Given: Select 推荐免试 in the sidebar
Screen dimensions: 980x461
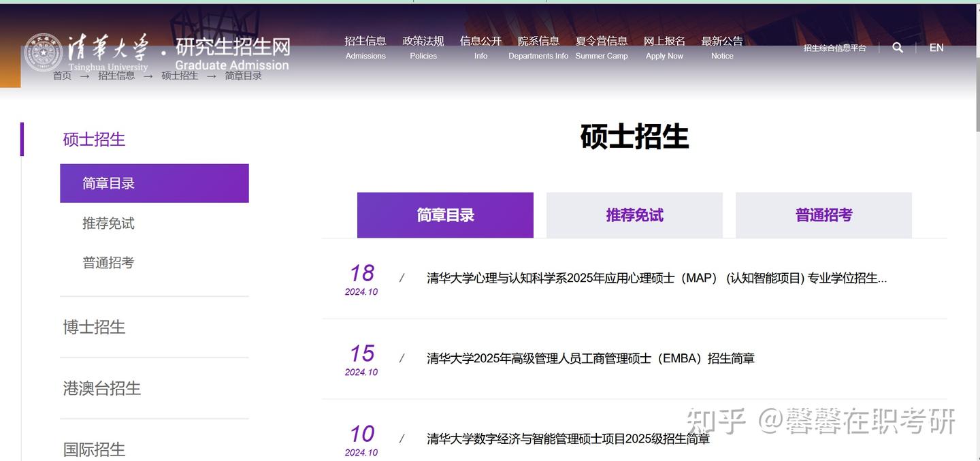Looking at the screenshot, I should 108,223.
